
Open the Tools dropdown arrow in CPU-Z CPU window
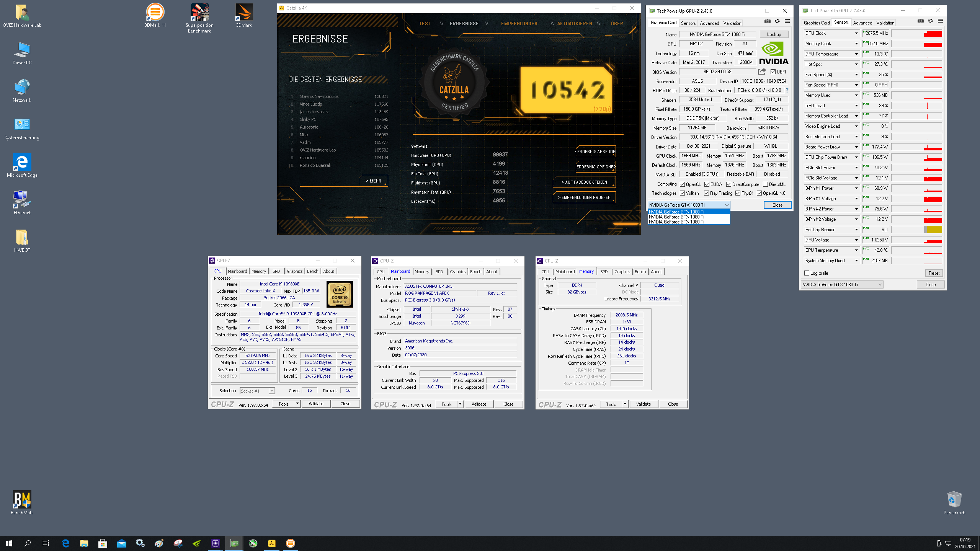coord(297,404)
